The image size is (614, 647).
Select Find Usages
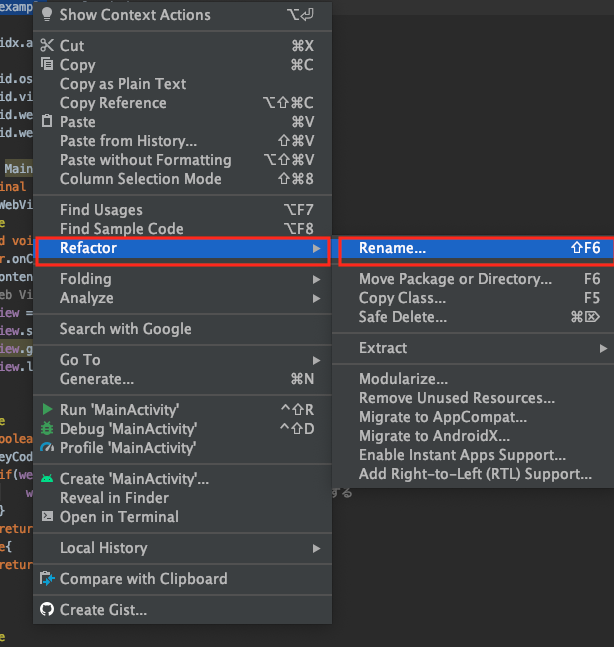point(182,210)
